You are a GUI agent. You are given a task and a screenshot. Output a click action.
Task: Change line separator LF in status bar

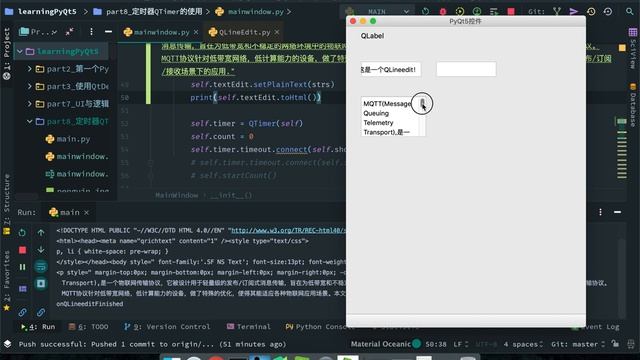[461, 344]
